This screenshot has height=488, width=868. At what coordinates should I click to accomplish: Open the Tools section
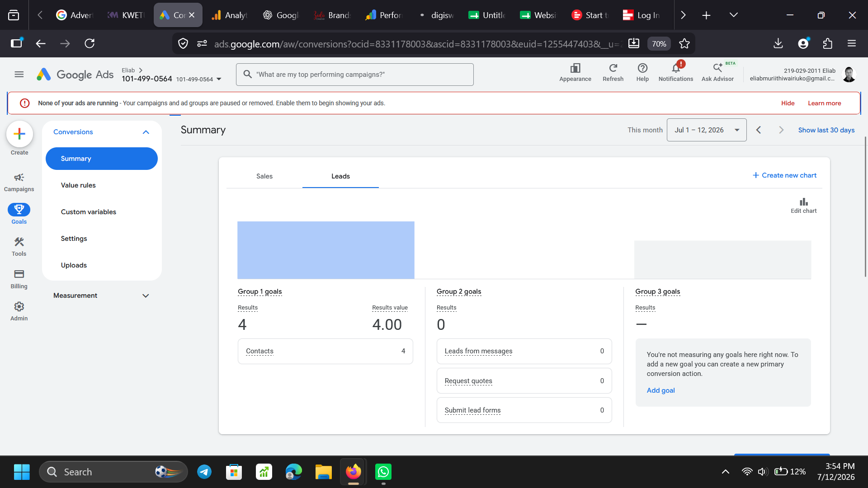pos(19,247)
